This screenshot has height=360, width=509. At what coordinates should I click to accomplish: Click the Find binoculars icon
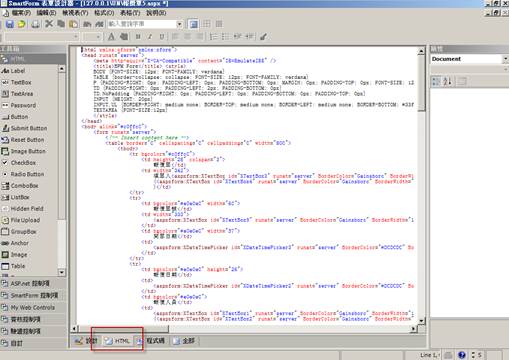click(x=87, y=24)
